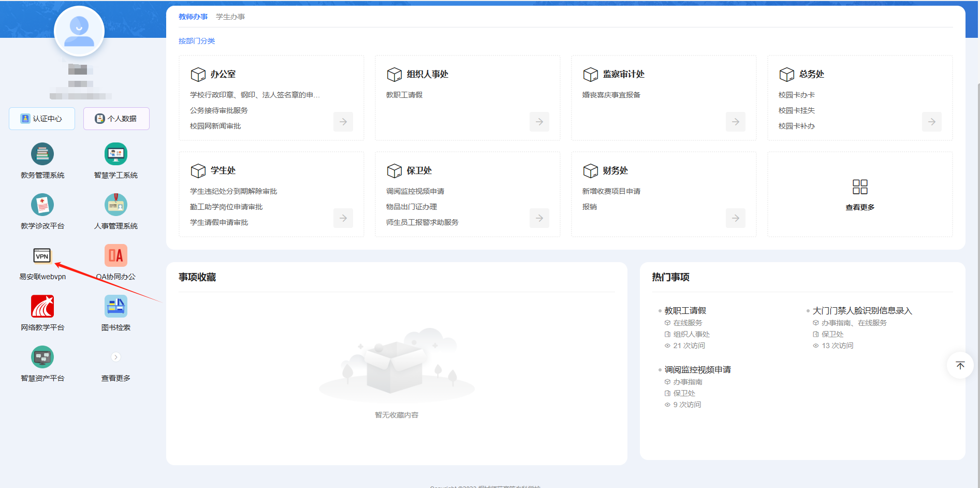Open the 教务管理系统 app icon
980x488 pixels.
click(42, 154)
